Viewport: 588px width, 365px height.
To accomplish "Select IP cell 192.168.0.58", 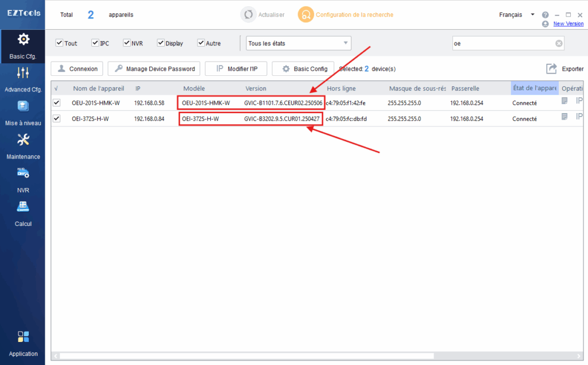I will pyautogui.click(x=149, y=103).
